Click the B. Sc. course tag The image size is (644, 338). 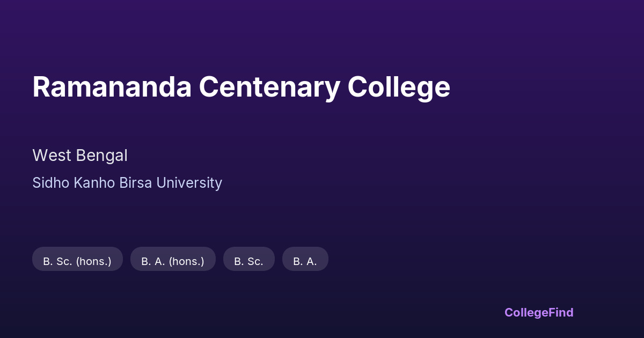[248, 261]
